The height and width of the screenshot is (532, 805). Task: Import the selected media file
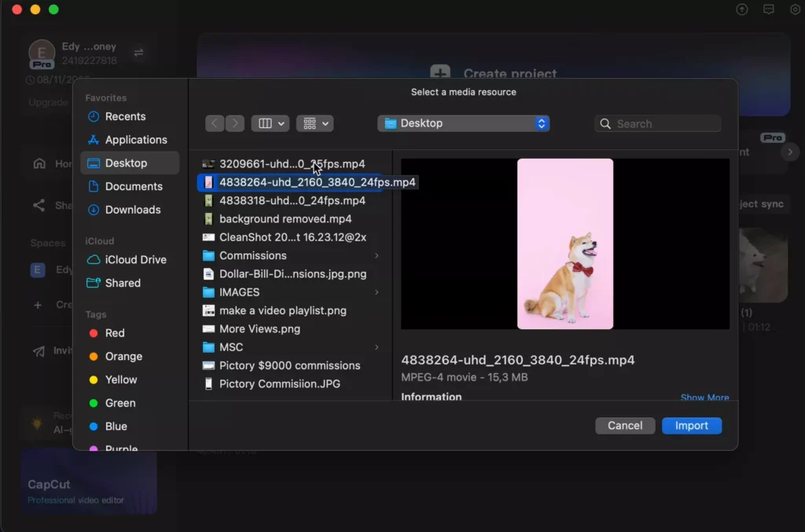pos(692,426)
